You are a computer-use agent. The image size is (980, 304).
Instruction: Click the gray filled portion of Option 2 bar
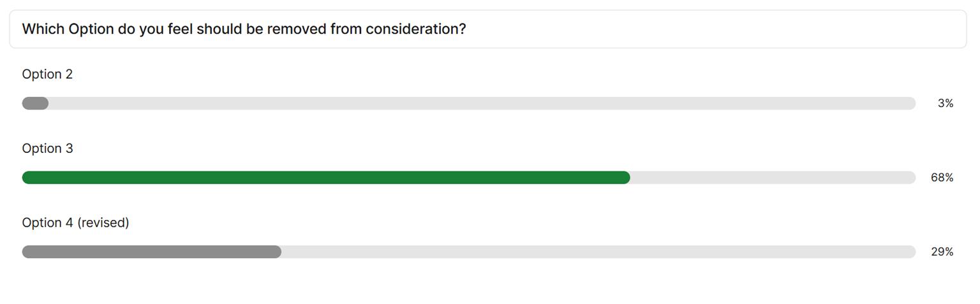pyautogui.click(x=35, y=103)
